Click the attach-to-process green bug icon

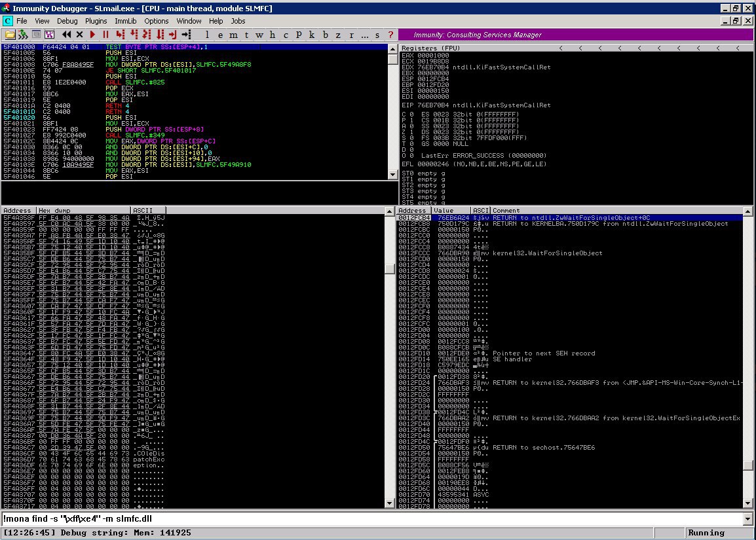pyautogui.click(x=23, y=35)
